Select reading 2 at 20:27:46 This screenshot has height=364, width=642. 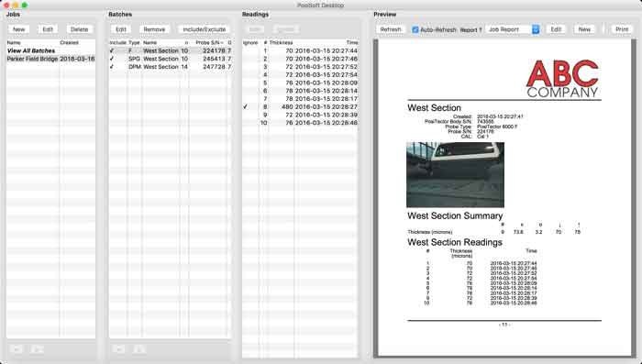tap(300, 59)
